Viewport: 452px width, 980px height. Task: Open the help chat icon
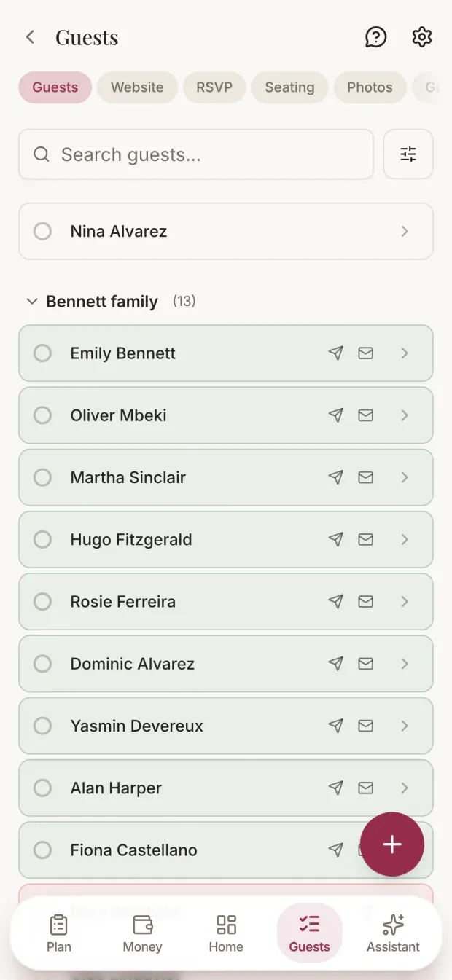tap(375, 37)
